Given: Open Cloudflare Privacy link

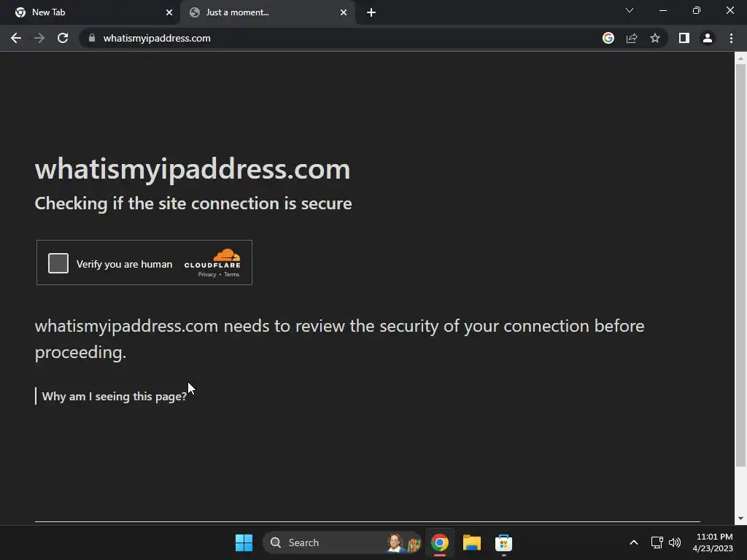Looking at the screenshot, I should click(207, 274).
